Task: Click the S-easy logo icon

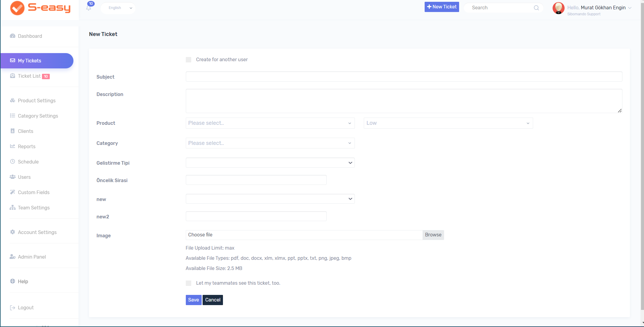Action: click(17, 8)
